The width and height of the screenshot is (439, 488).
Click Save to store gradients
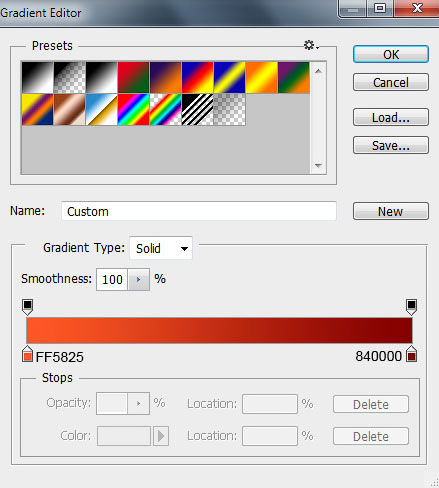coord(391,145)
